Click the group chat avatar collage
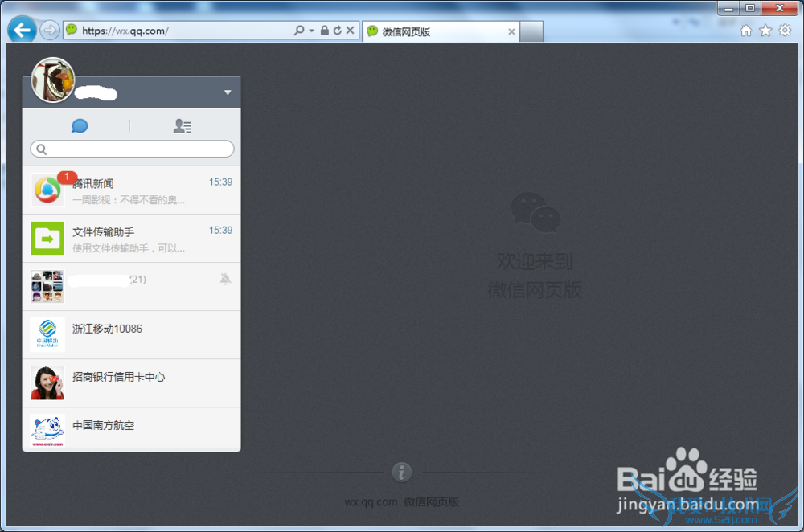The height and width of the screenshot is (532, 804). point(47,287)
